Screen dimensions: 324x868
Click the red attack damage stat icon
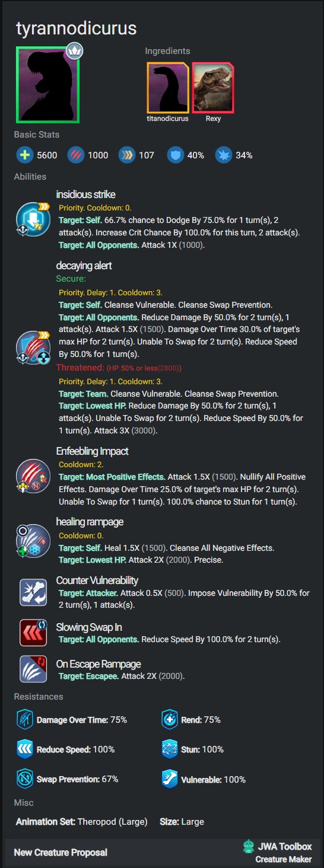(x=75, y=155)
